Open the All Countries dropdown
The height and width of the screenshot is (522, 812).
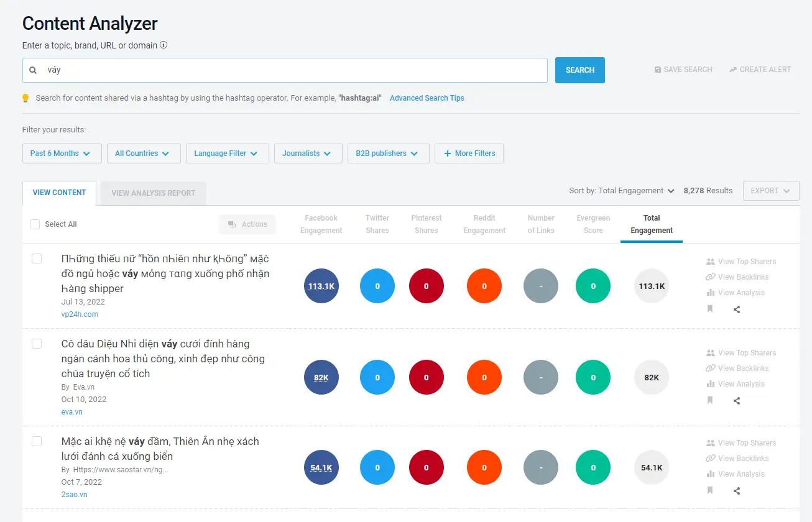(143, 153)
